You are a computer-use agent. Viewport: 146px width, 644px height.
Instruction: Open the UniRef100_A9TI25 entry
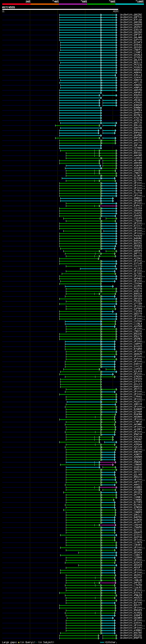point(131,82)
